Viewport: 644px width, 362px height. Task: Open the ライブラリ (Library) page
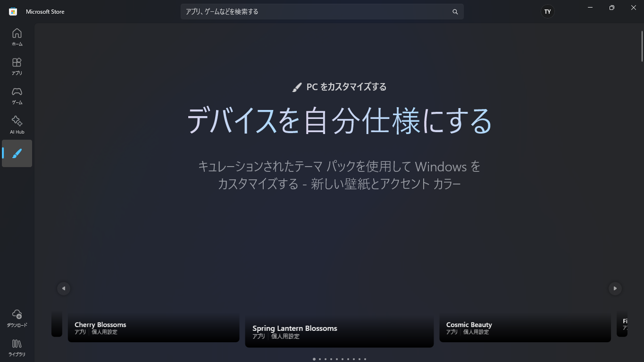17,347
